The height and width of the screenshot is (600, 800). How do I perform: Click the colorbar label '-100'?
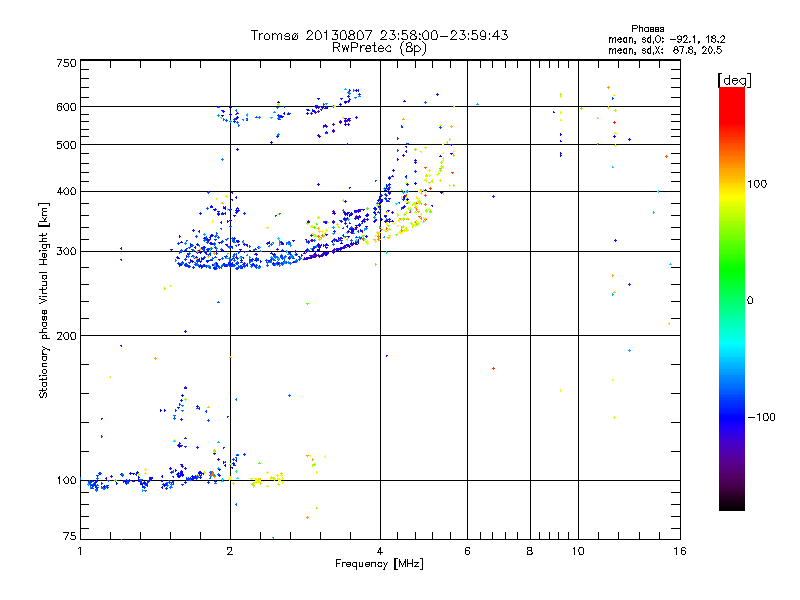click(761, 417)
